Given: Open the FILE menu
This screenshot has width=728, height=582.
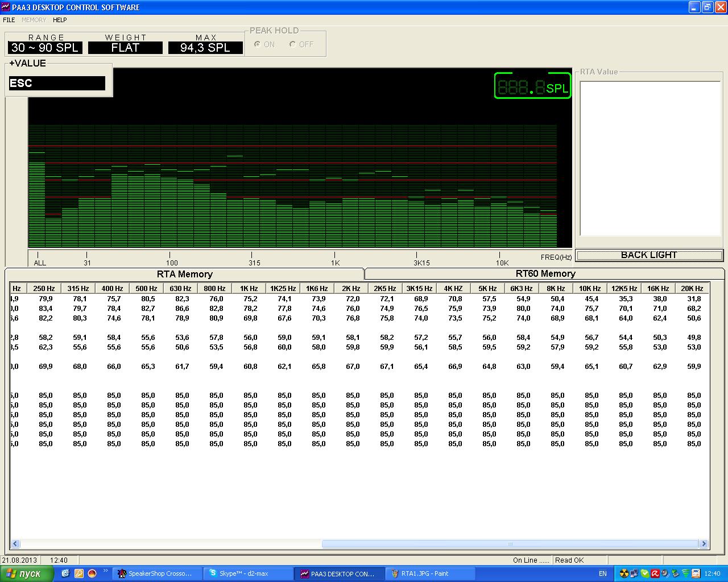Looking at the screenshot, I should point(9,20).
